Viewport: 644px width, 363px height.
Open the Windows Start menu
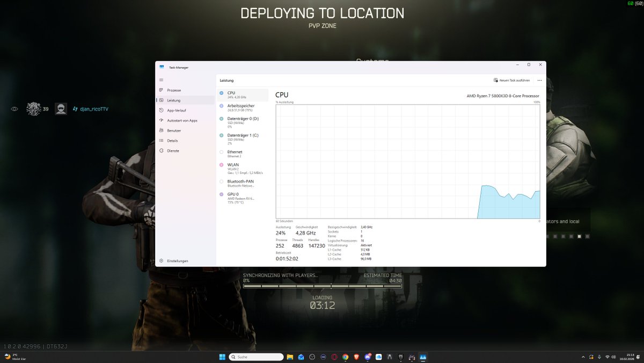222,357
